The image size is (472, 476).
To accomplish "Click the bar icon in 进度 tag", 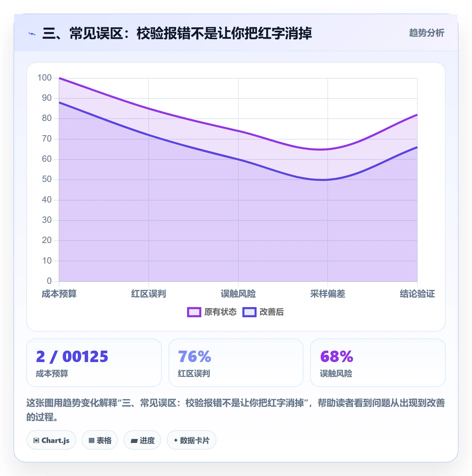I will 134,441.
